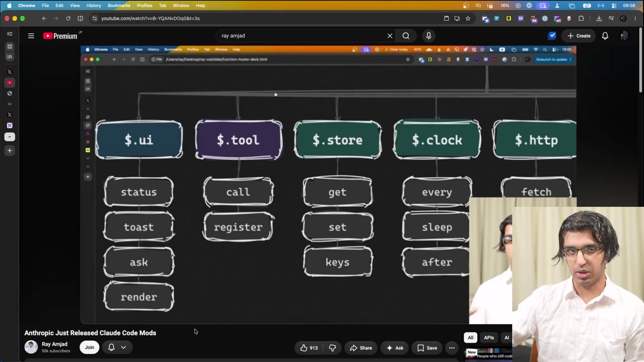Open Bookmarks menu in menu bar
Image resolution: width=644 pixels, height=362 pixels.
coord(119,6)
